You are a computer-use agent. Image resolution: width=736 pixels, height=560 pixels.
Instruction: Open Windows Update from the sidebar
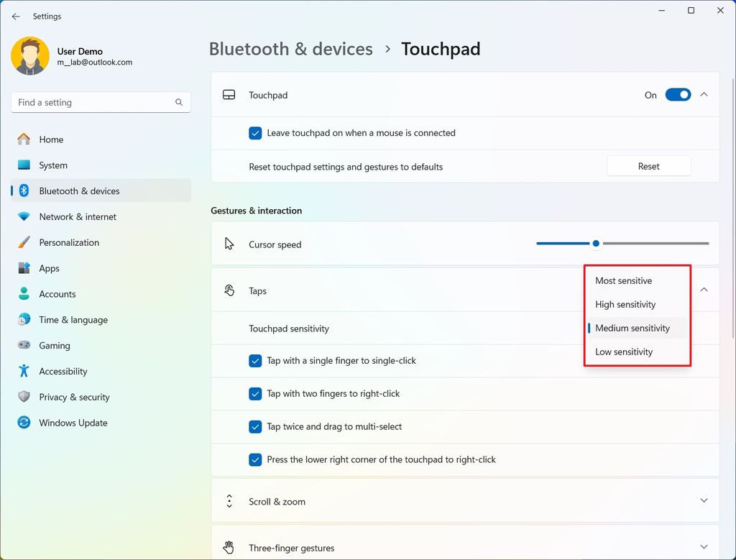(71, 423)
